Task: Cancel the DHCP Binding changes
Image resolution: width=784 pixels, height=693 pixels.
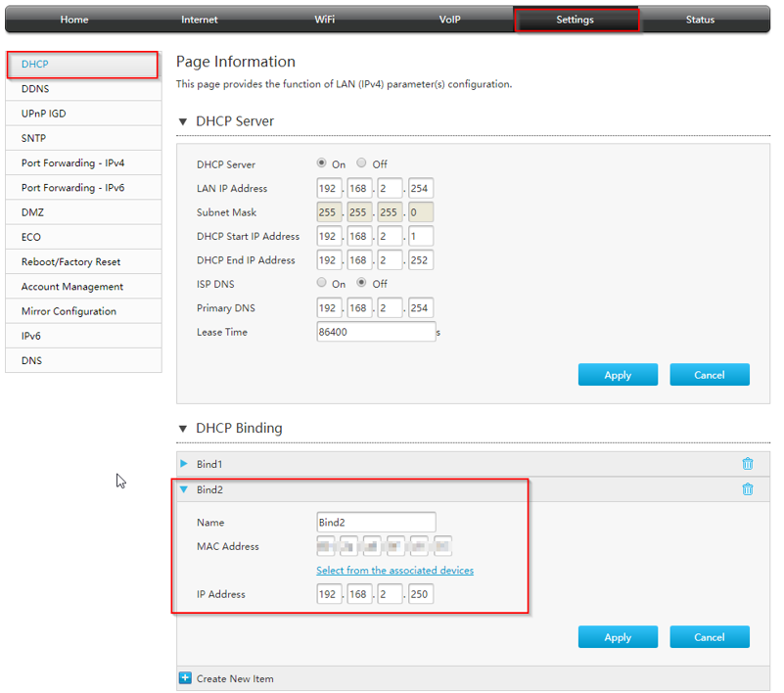Action: tap(710, 637)
